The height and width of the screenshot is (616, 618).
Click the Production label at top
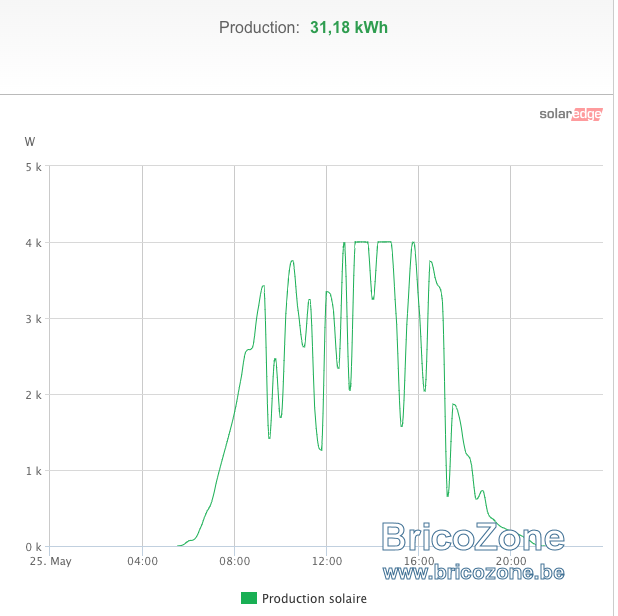[x=259, y=28]
